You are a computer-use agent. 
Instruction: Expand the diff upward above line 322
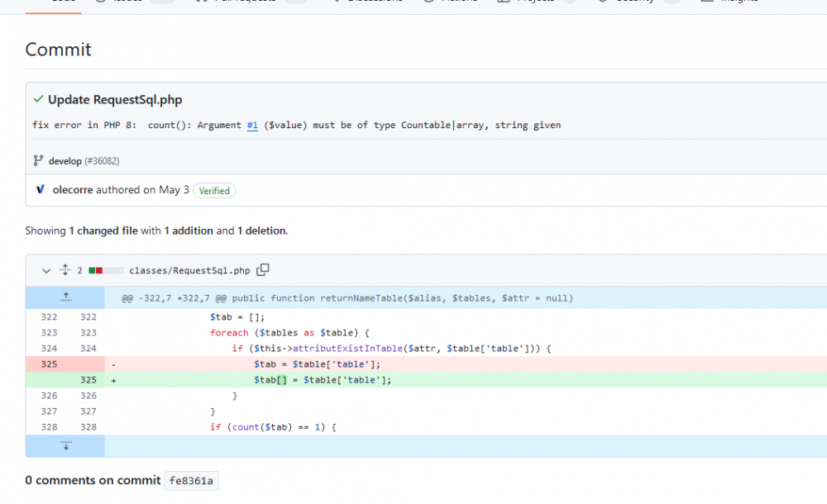pyautogui.click(x=65, y=298)
